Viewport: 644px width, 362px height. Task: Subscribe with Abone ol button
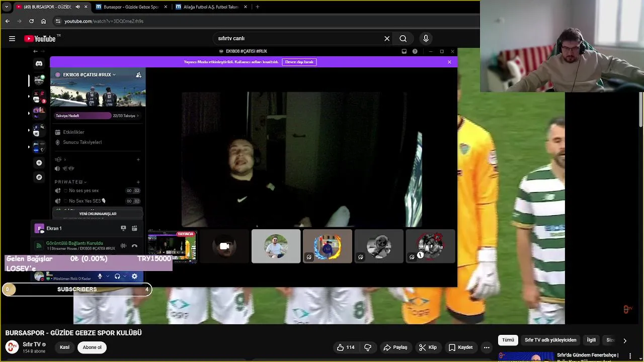tap(92, 347)
